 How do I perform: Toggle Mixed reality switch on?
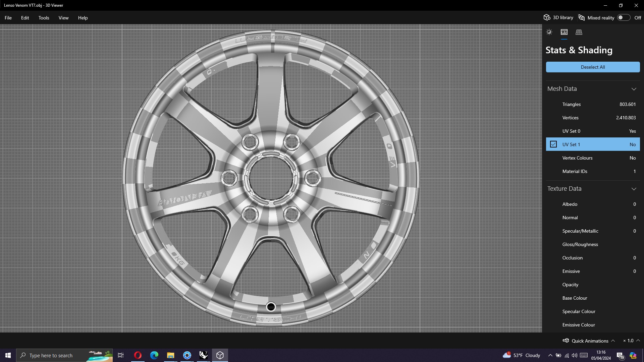[x=623, y=18]
